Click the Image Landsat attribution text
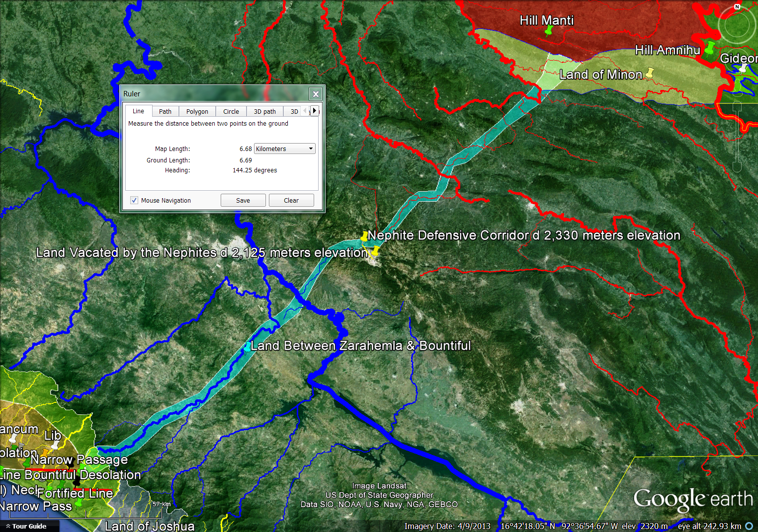 point(379,486)
